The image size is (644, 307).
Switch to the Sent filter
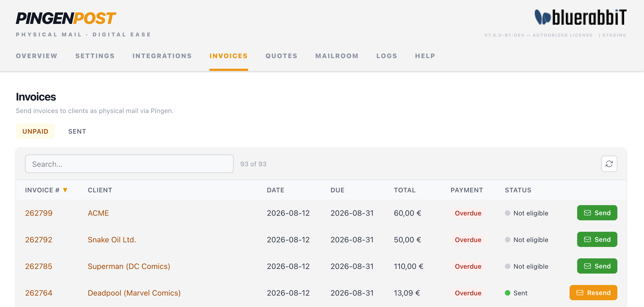77,131
